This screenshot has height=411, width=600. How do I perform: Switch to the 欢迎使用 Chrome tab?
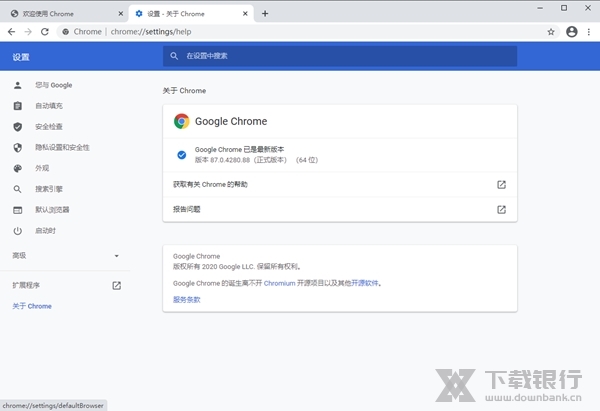coord(63,14)
